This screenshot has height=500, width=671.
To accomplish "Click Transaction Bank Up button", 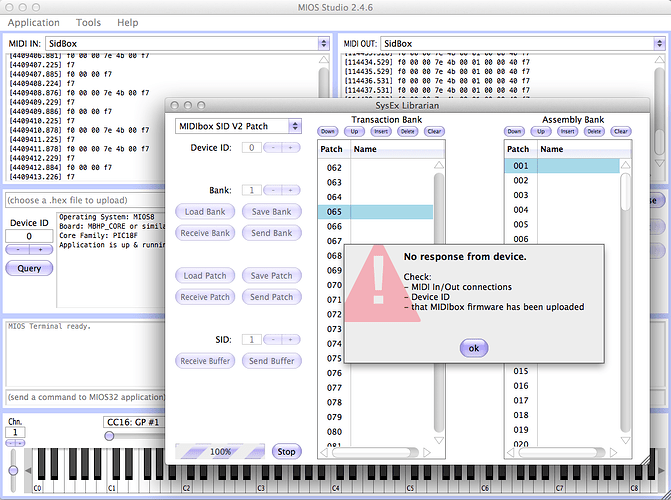I will pyautogui.click(x=354, y=131).
